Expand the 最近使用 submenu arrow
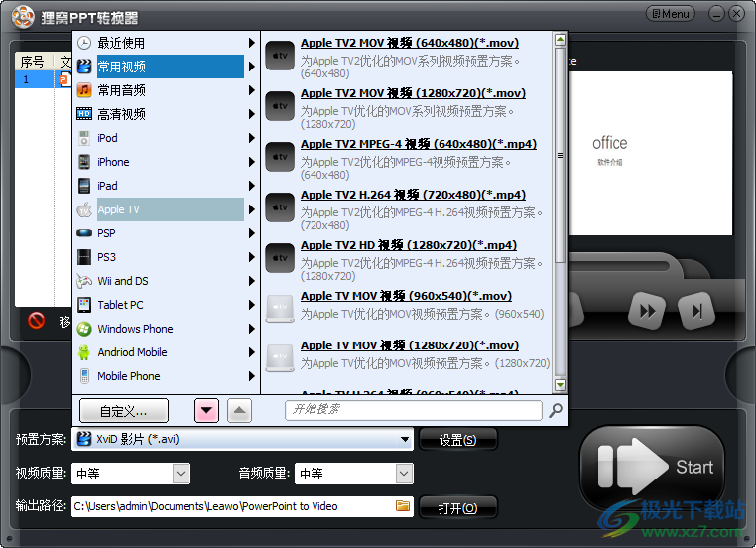This screenshot has height=548, width=756. pyautogui.click(x=251, y=43)
